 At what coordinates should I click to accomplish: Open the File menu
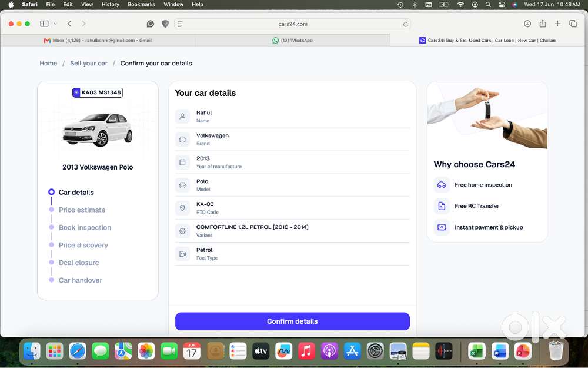tap(50, 5)
